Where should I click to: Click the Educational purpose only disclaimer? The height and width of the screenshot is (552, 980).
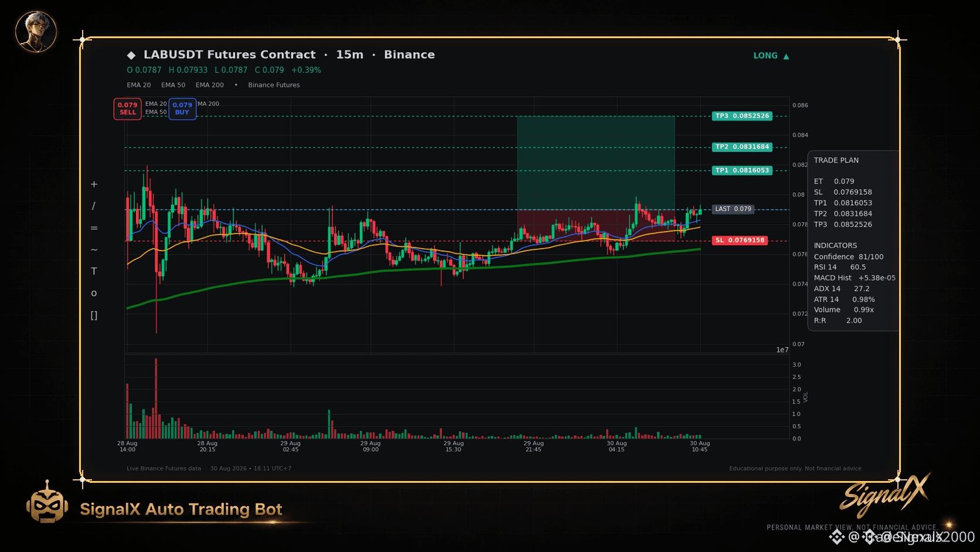coord(795,469)
